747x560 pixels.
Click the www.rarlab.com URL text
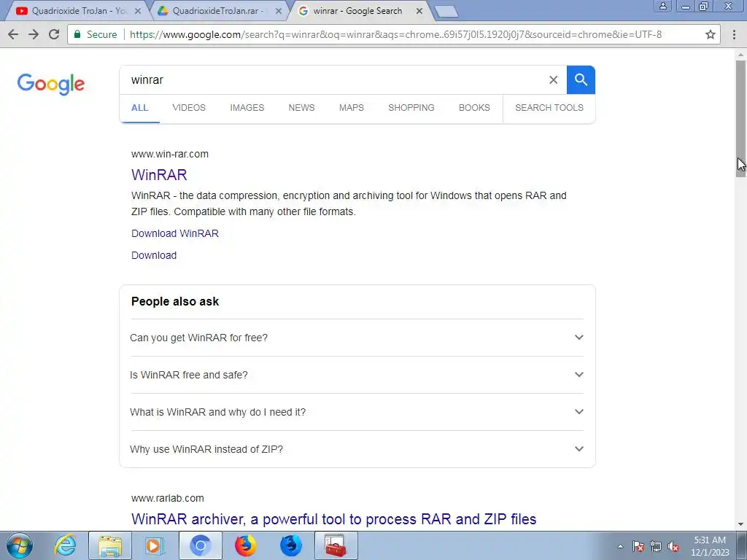click(168, 498)
